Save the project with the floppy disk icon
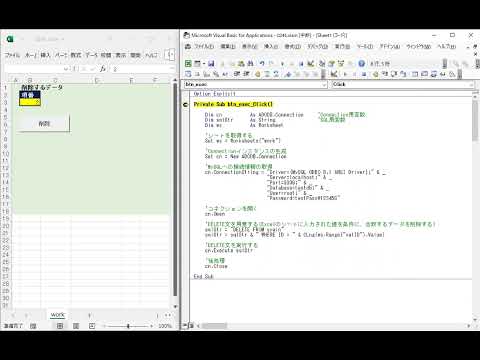 point(211,63)
